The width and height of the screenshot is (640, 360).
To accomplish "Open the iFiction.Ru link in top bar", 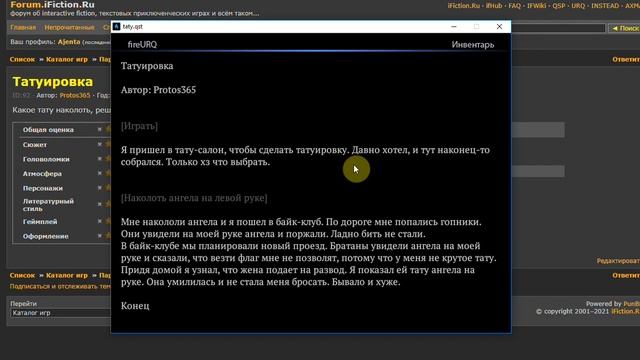I will pos(464,6).
